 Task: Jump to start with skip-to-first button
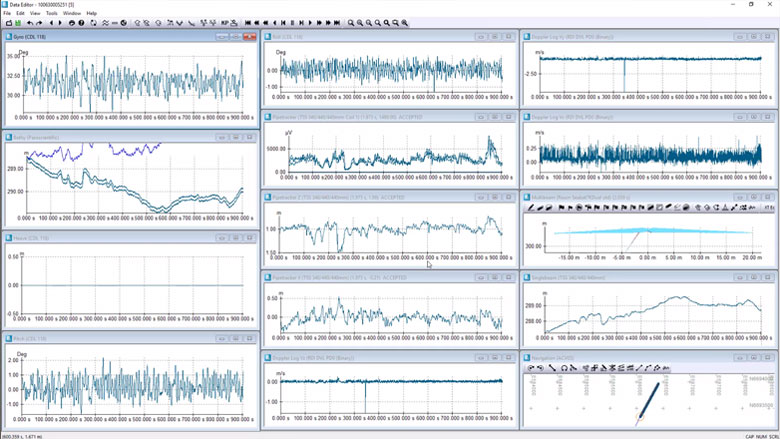point(249,22)
